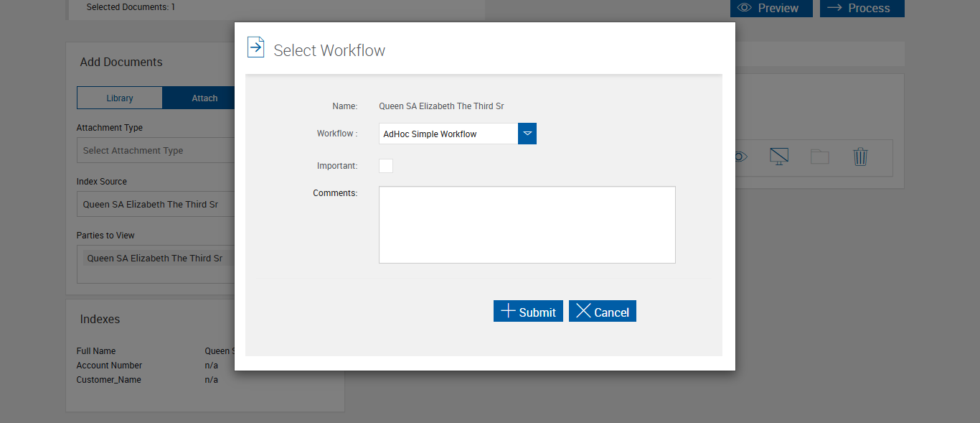Tick the Important checkbox

386,166
